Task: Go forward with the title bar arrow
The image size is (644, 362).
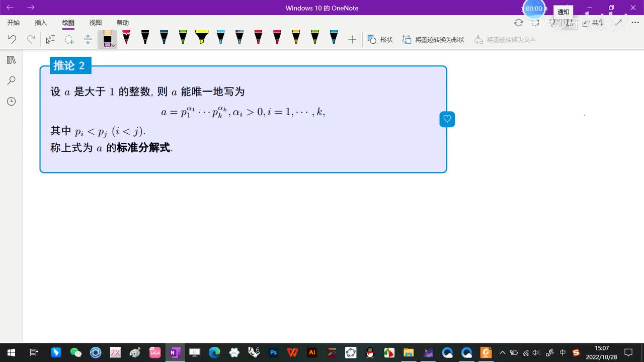Action: point(31,8)
